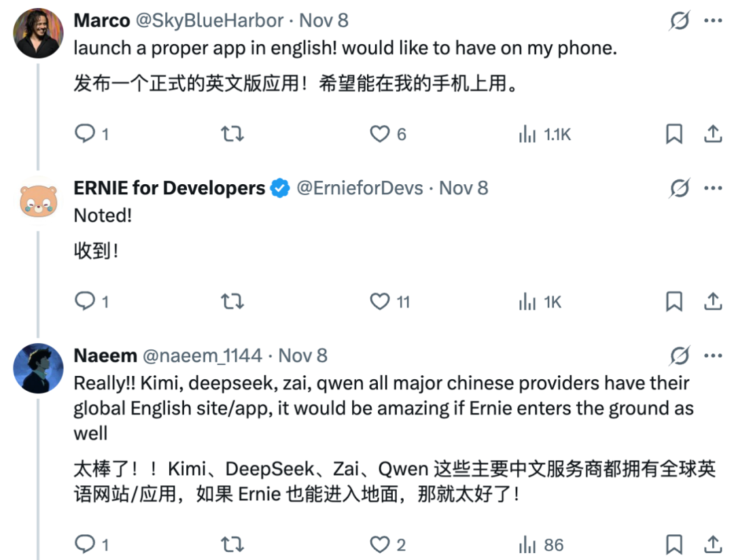Bookmark ERNIE for Developers' reply
The image size is (734, 560).
pyautogui.click(x=674, y=301)
